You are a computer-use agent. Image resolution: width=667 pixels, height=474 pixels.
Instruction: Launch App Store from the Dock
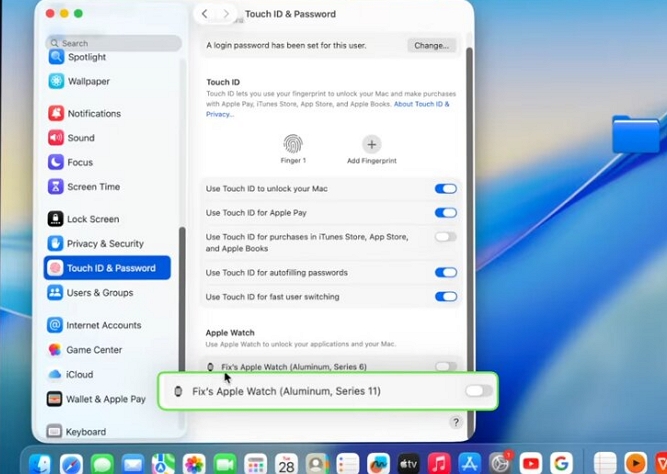click(470, 464)
